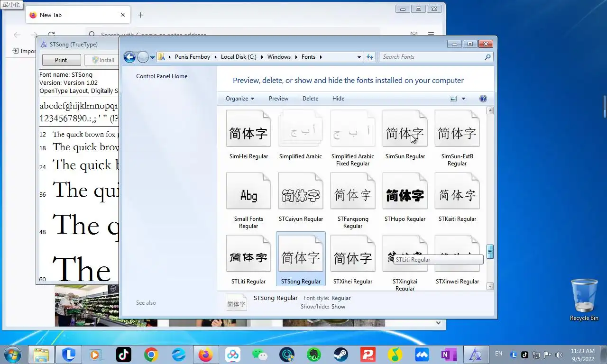Open Firefox hamburger menu icon
This screenshot has height=364, width=607.
431,35
